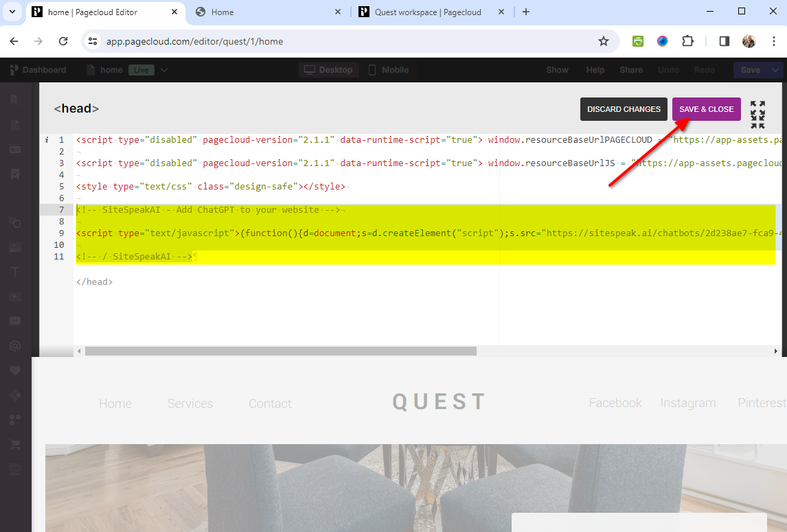Select the Text tool in the sidebar
Image resolution: width=787 pixels, height=532 pixels.
[x=14, y=272]
